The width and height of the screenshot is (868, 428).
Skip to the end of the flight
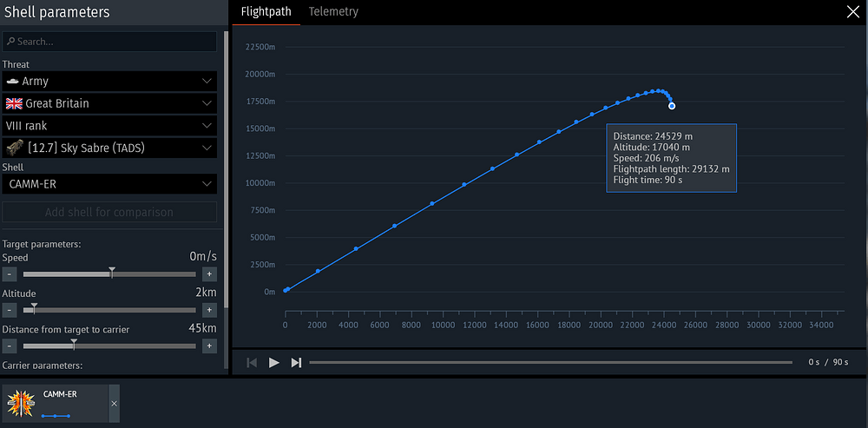coord(297,363)
